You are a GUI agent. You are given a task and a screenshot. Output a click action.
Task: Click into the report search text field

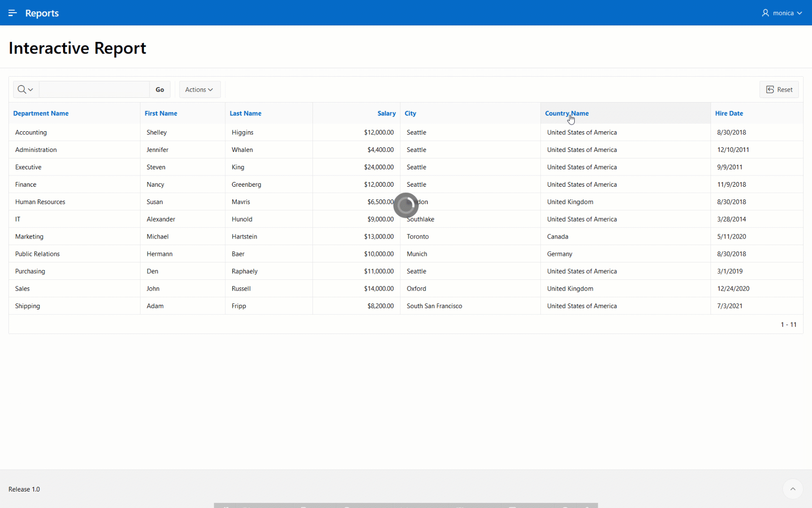(x=94, y=89)
